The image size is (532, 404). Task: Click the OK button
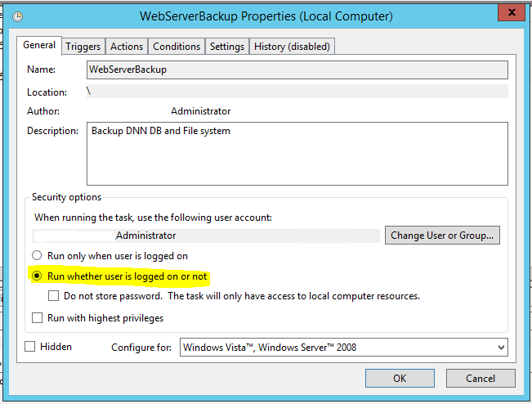click(x=400, y=378)
